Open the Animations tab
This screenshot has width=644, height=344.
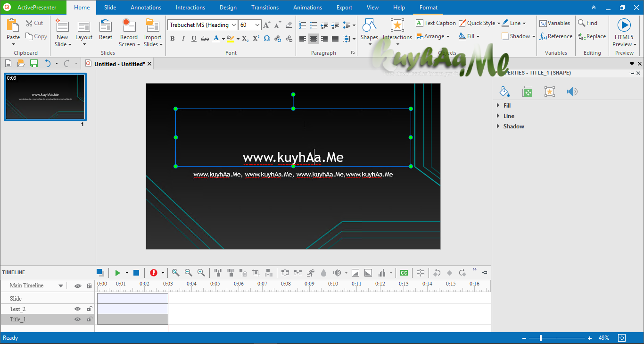pos(308,8)
